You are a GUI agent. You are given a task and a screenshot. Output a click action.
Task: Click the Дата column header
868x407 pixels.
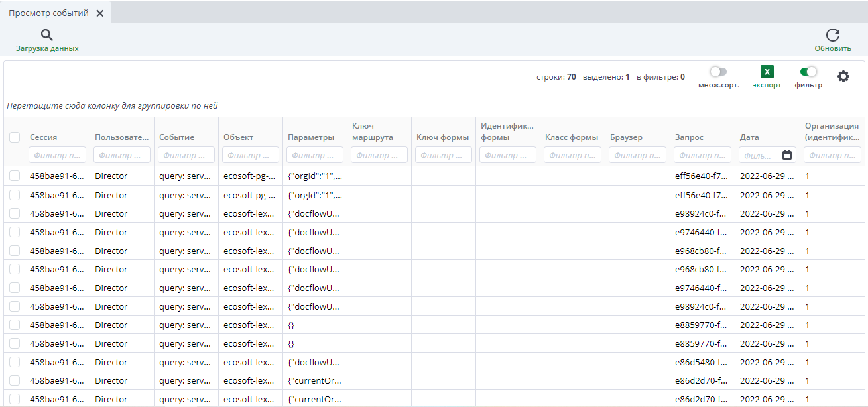[x=749, y=137]
